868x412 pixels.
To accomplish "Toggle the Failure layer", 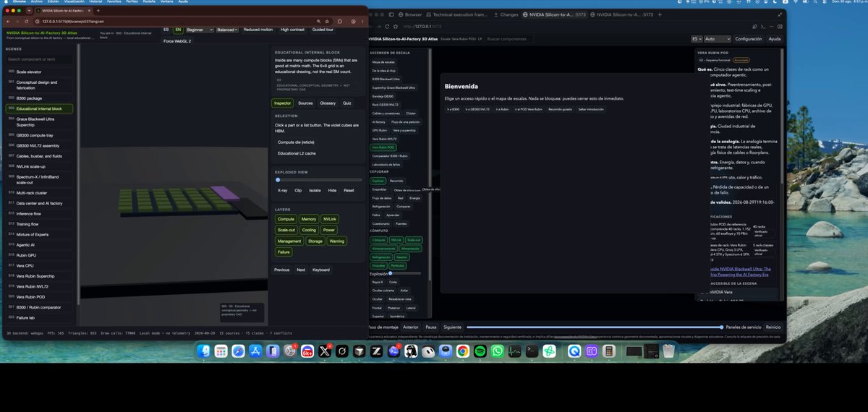I will pos(284,252).
